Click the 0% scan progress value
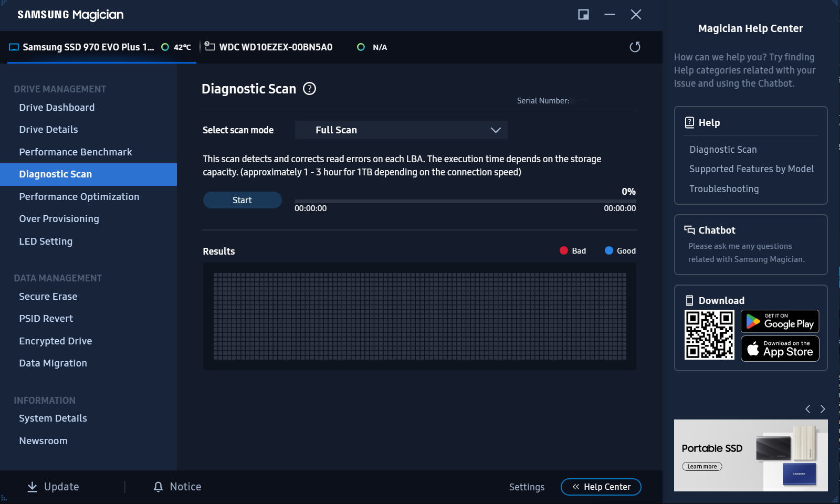This screenshot has width=840, height=504. (x=628, y=192)
